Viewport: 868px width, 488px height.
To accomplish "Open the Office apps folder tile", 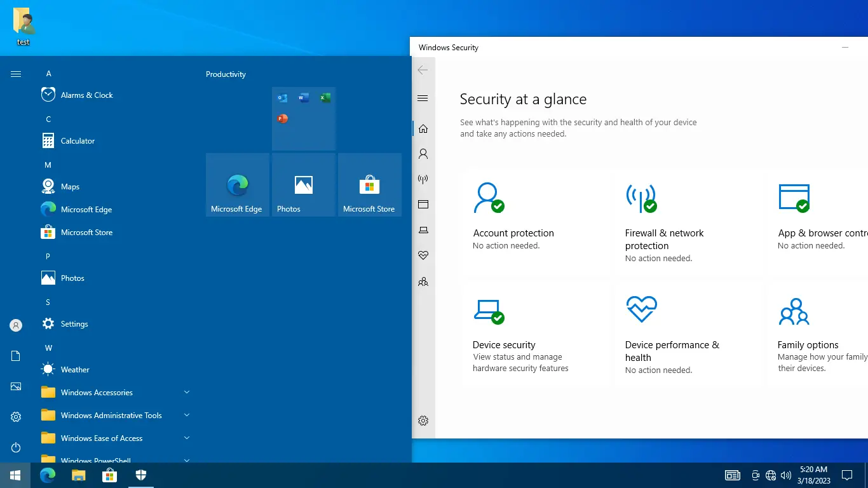I will tap(304, 119).
